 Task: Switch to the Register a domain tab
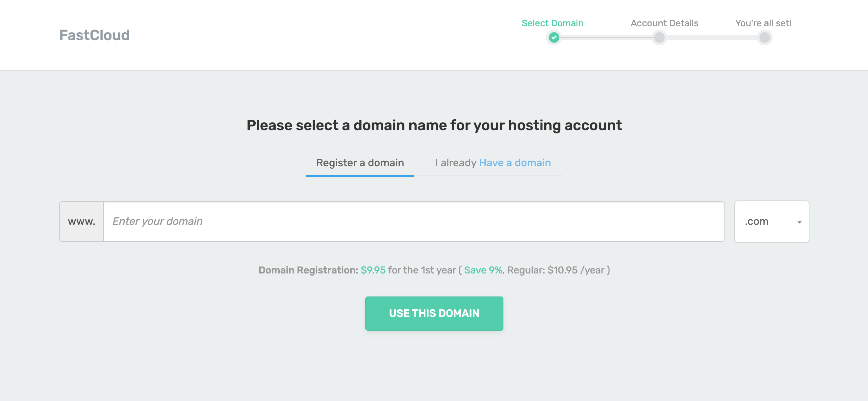click(360, 163)
